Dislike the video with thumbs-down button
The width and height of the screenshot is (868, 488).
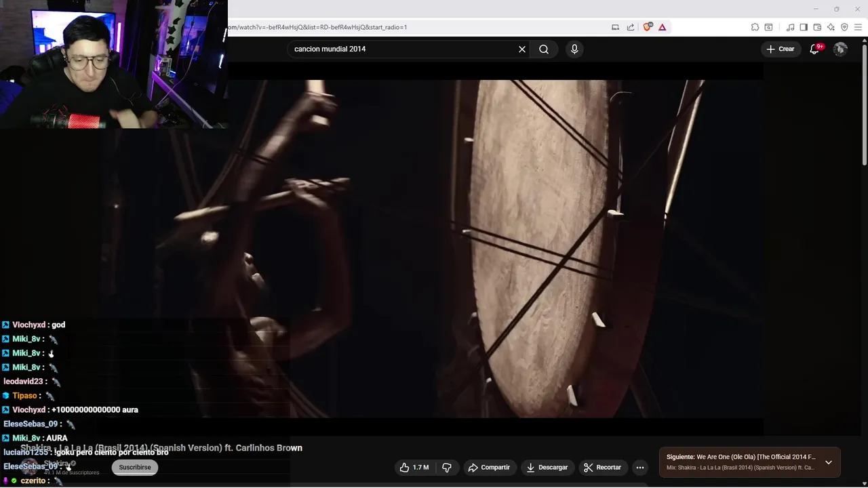(447, 467)
